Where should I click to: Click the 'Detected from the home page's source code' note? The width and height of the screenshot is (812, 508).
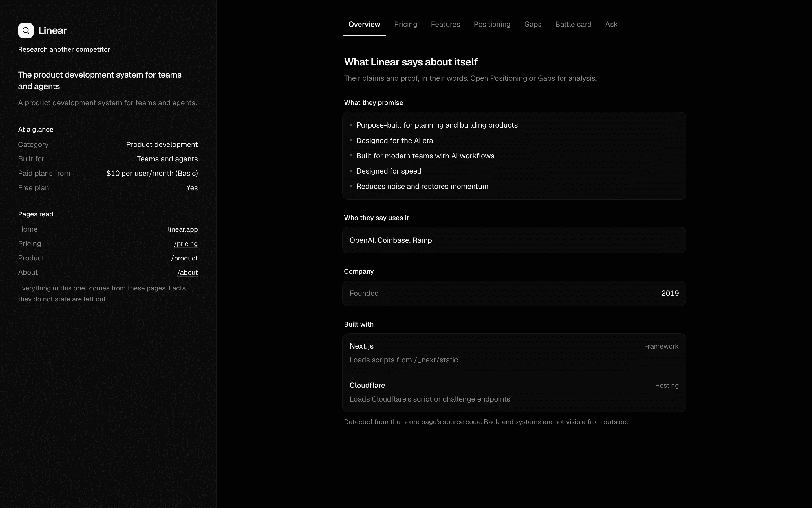pos(486,422)
